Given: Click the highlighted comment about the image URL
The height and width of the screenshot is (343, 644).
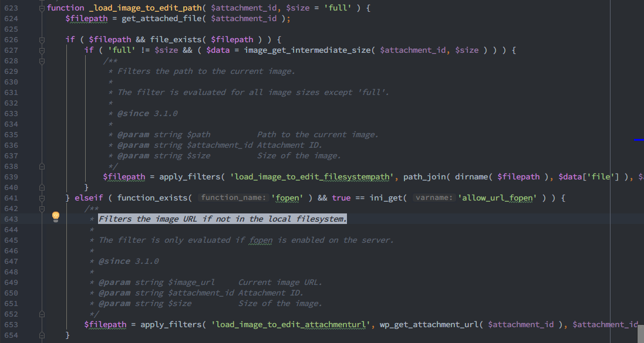Looking at the screenshot, I should 222,219.
